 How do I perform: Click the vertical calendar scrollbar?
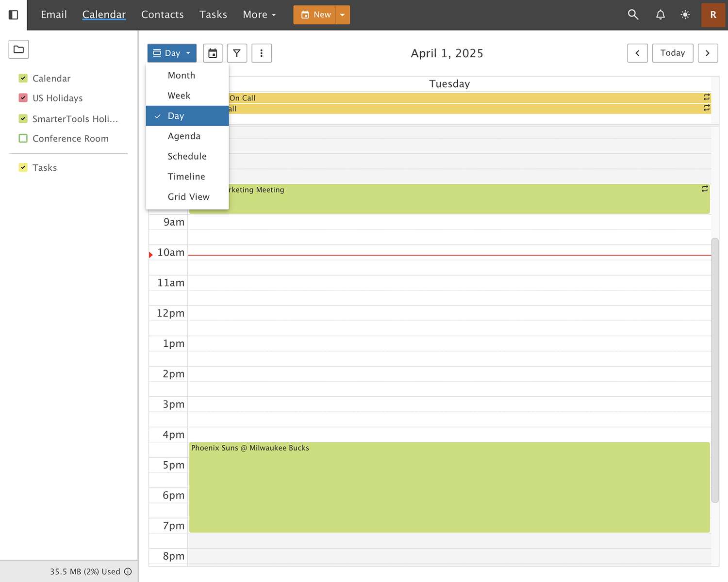714,369
